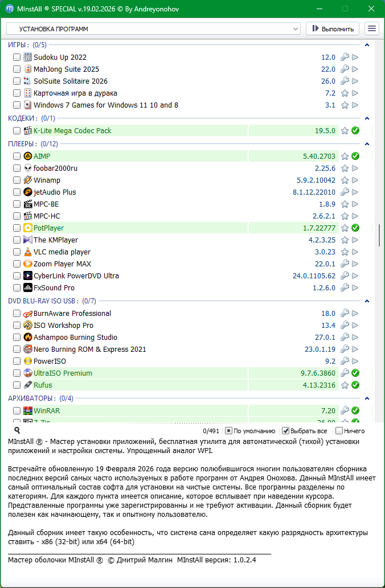Enable the "Ничего" checkbox

pos(339,431)
